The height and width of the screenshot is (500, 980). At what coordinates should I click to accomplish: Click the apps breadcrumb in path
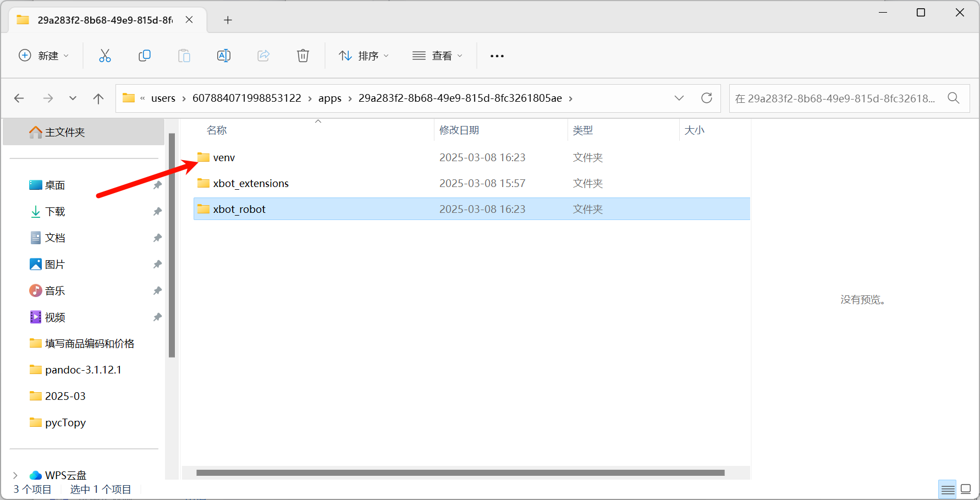pos(329,98)
